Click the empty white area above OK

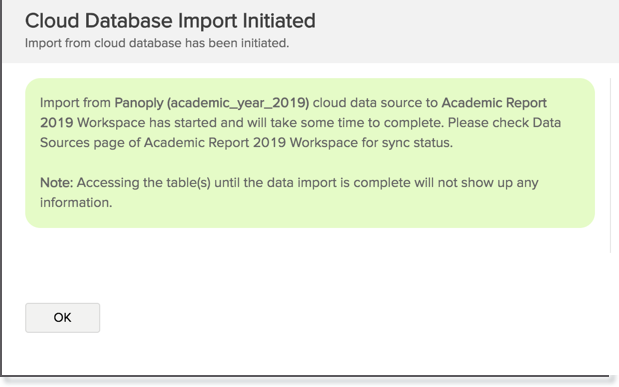[310, 265]
